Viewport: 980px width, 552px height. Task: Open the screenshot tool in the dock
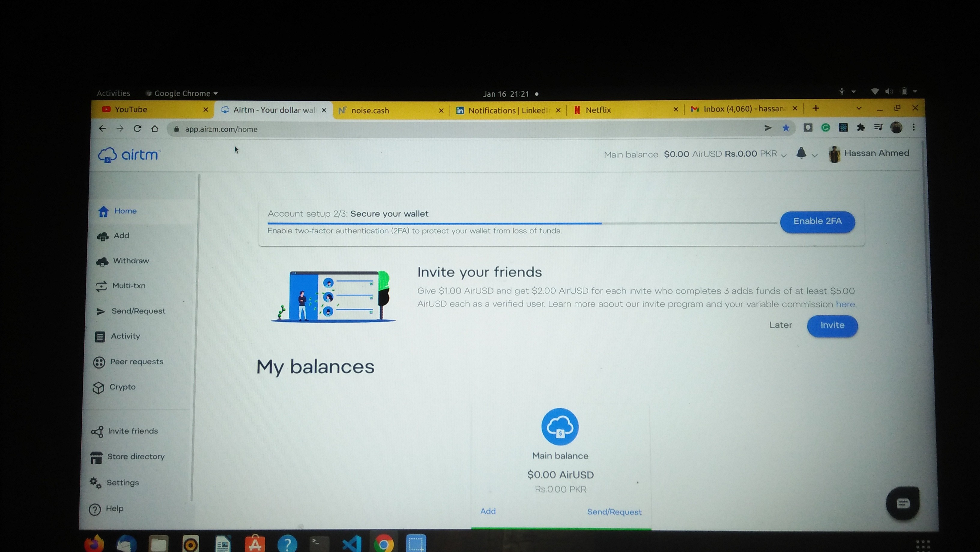click(x=416, y=544)
